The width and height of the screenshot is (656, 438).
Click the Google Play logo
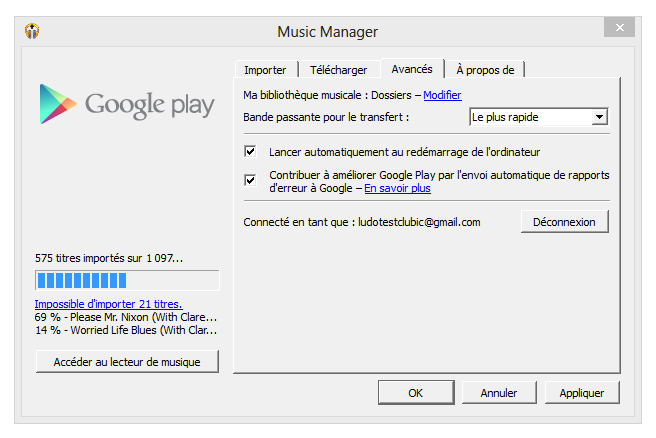(127, 104)
